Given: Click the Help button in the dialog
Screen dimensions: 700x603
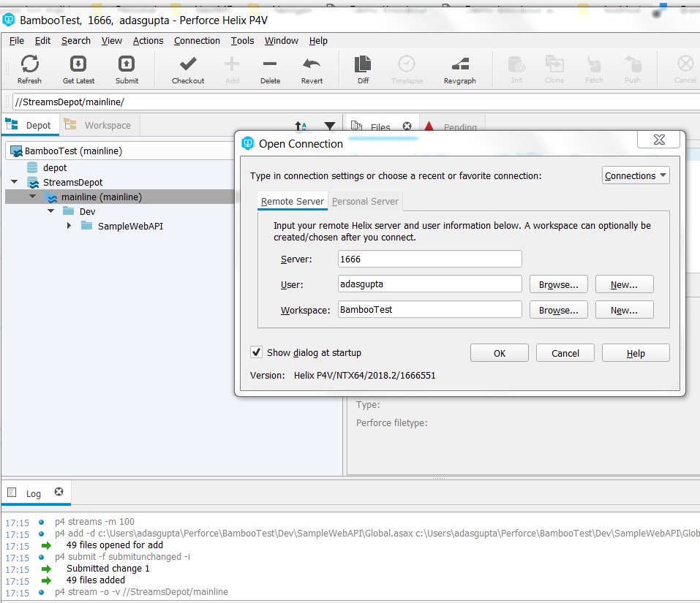Looking at the screenshot, I should pyautogui.click(x=636, y=353).
